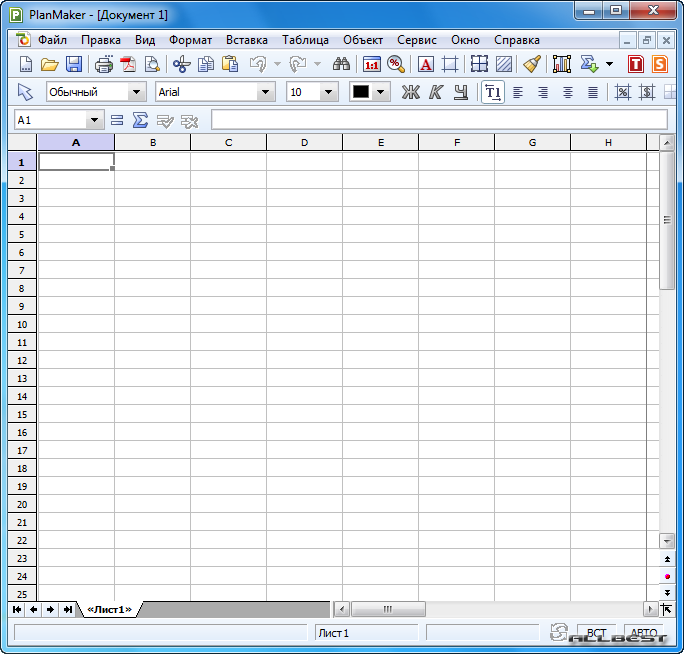Justify the cell text
This screenshot has width=684, height=654.
592,92
